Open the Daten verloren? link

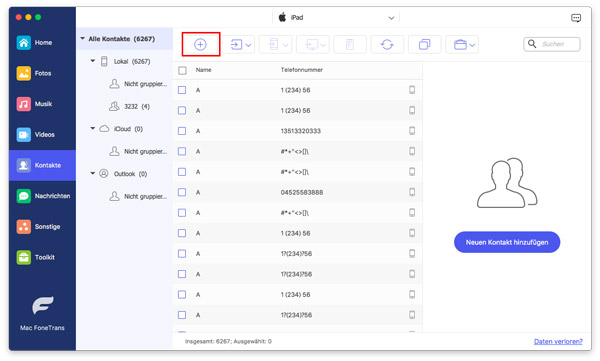pyautogui.click(x=558, y=341)
